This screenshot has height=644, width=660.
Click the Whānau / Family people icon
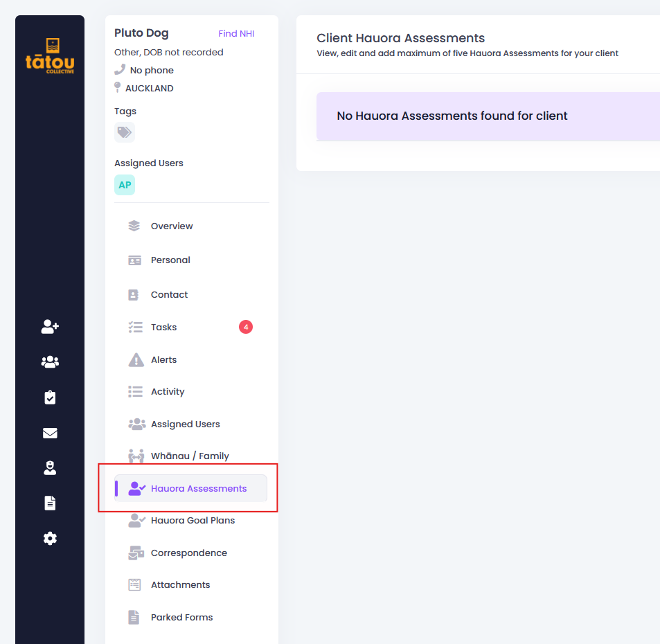(x=136, y=456)
